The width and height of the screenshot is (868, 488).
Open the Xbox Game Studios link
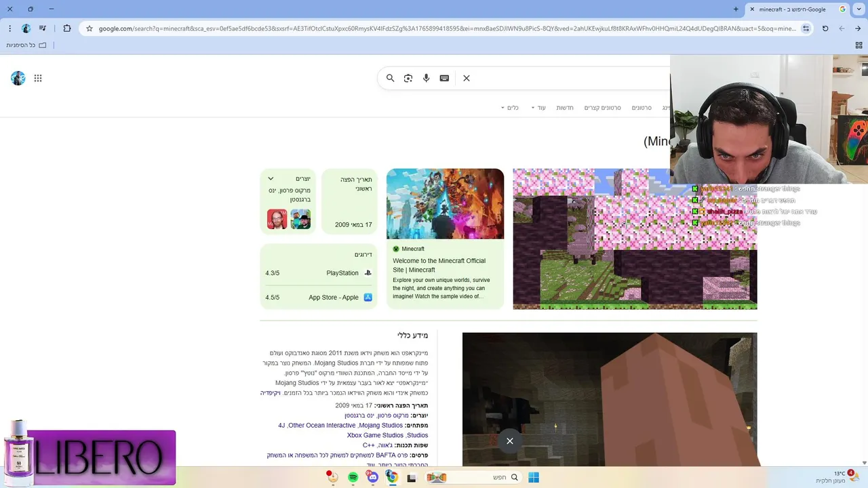pyautogui.click(x=375, y=435)
